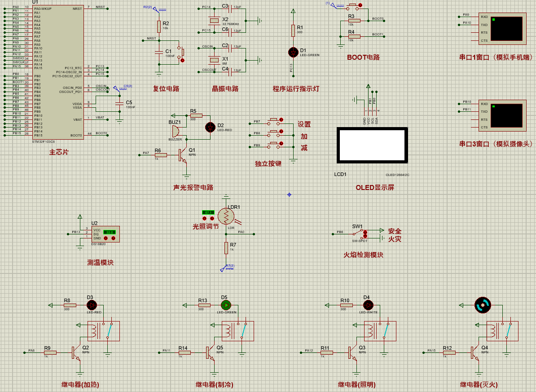Select resistor R4 in BOOT circuit
This screenshot has height=392, width=536.
tap(354, 36)
